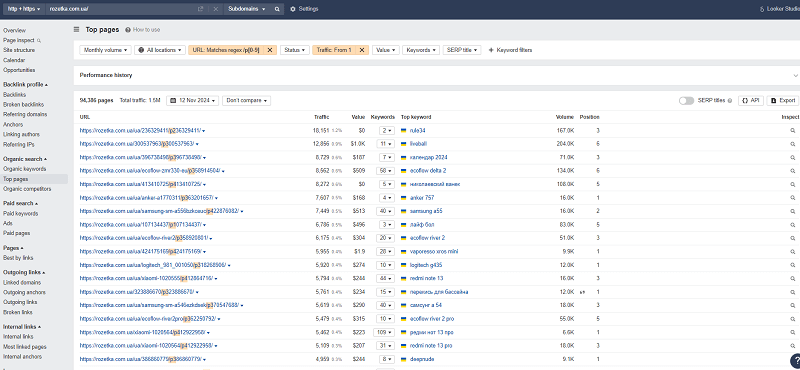Click the liveball top keyword link
800x370 pixels.
coord(417,144)
